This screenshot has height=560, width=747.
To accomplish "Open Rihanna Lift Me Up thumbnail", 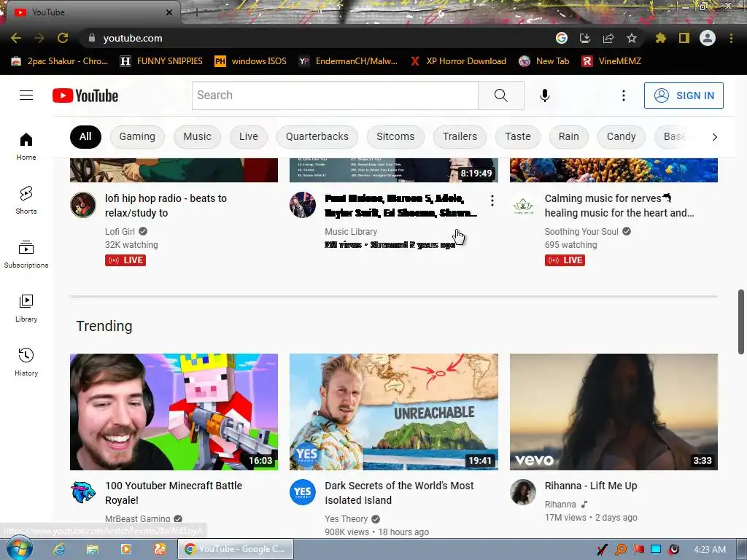I will [x=614, y=412].
